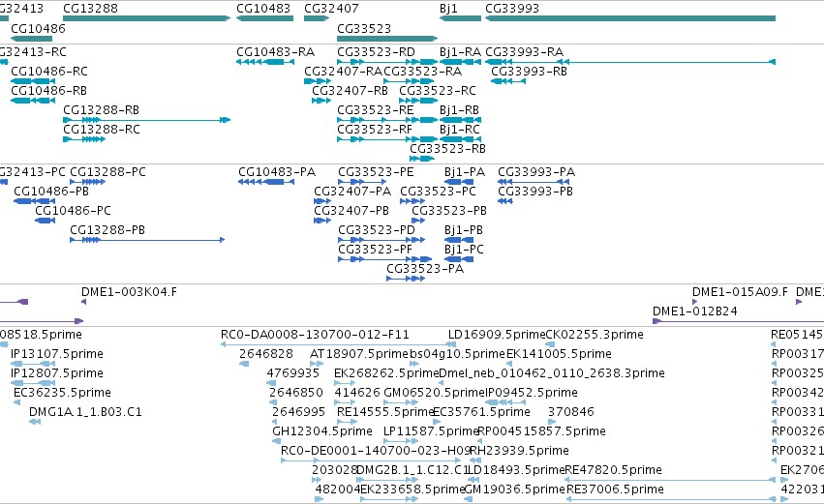Open the CG32407 gene label
This screenshot has width=824, height=504.
331,9
